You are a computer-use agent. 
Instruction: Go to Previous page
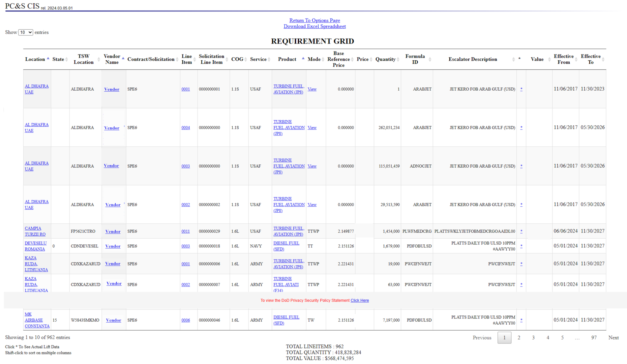click(x=482, y=338)
